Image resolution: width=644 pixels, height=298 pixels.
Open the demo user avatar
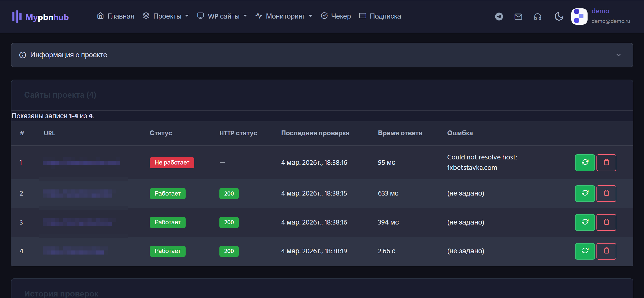579,17
